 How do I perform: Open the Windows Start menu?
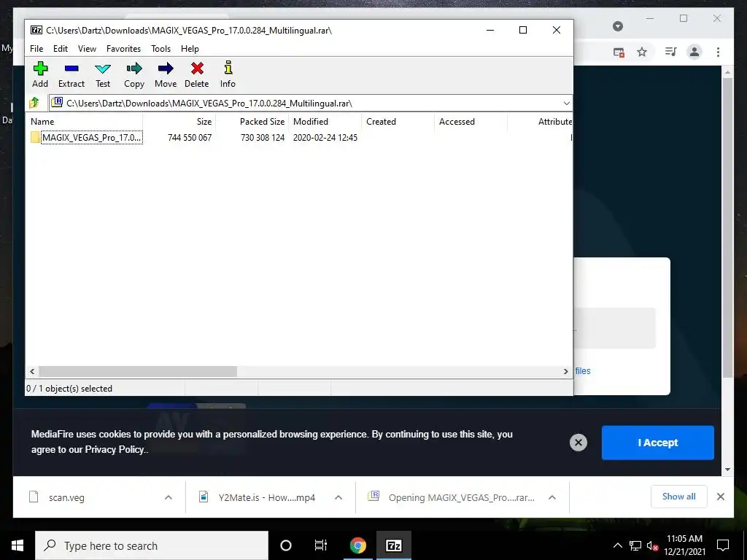pyautogui.click(x=18, y=545)
